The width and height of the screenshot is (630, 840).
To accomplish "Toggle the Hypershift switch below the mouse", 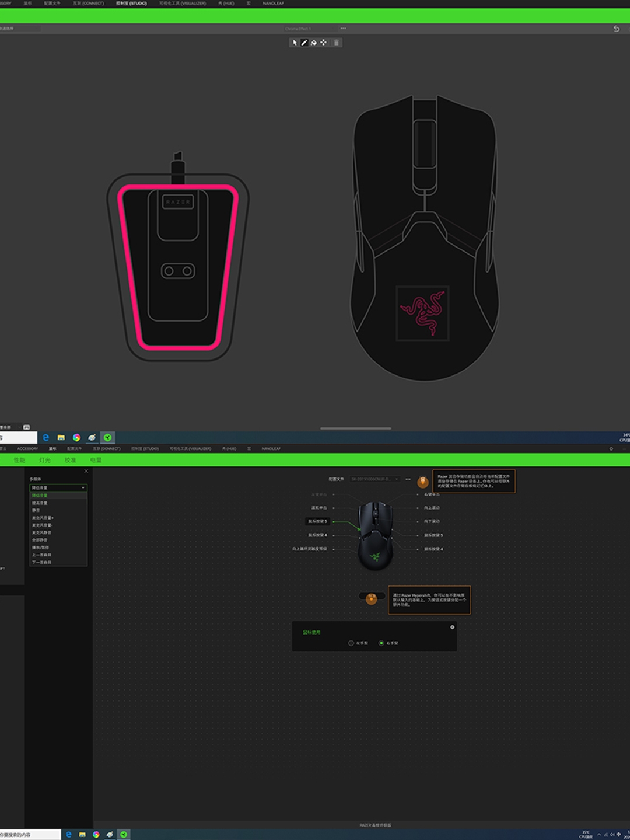I will [x=371, y=598].
